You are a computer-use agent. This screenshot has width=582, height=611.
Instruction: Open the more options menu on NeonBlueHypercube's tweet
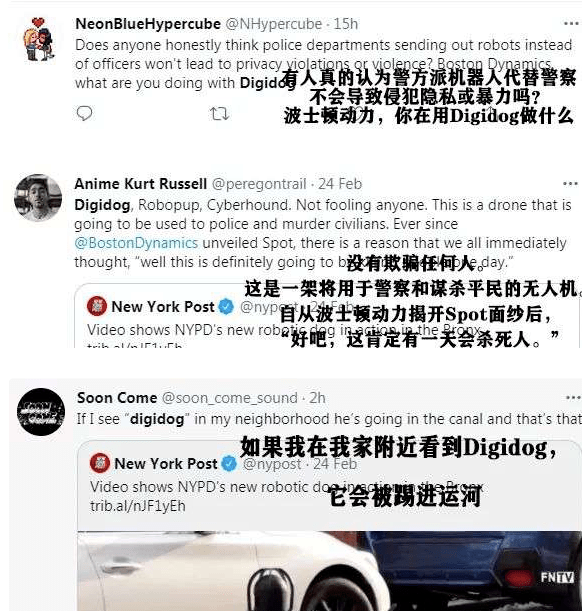point(571,24)
